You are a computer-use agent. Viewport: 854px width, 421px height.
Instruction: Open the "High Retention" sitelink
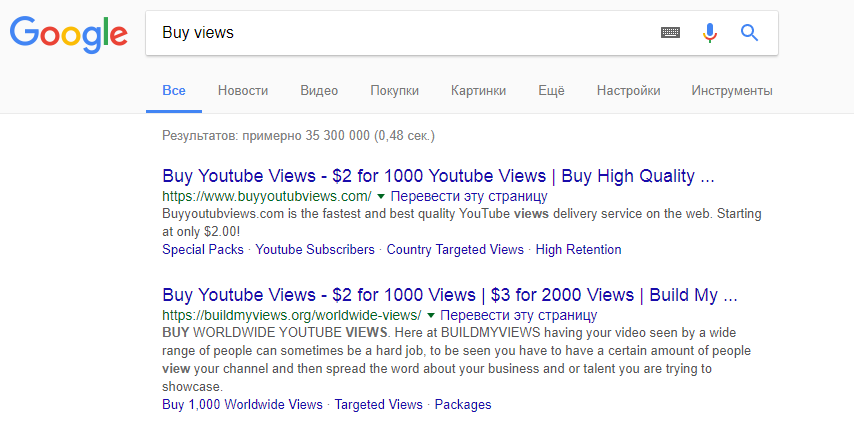coord(578,249)
